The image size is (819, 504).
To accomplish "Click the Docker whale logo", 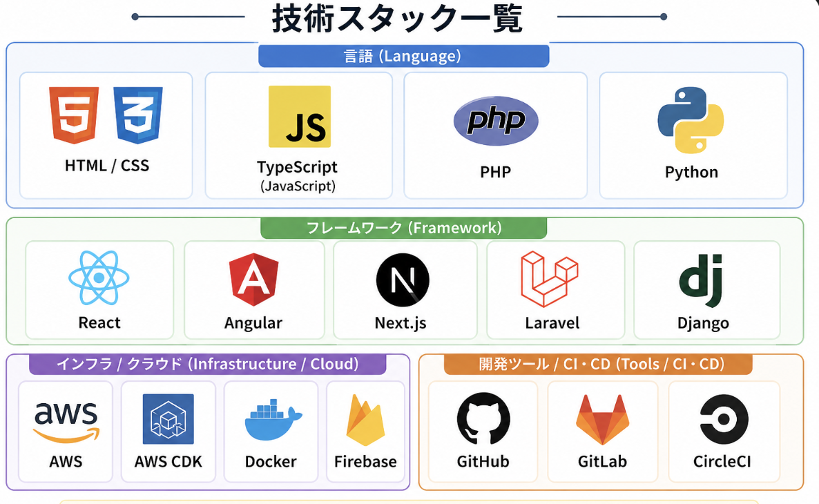I will pos(273,420).
